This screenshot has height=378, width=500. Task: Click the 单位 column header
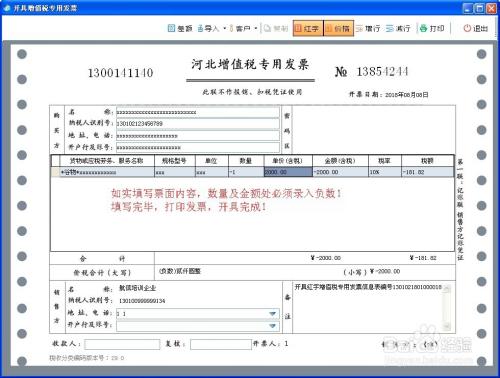click(212, 161)
